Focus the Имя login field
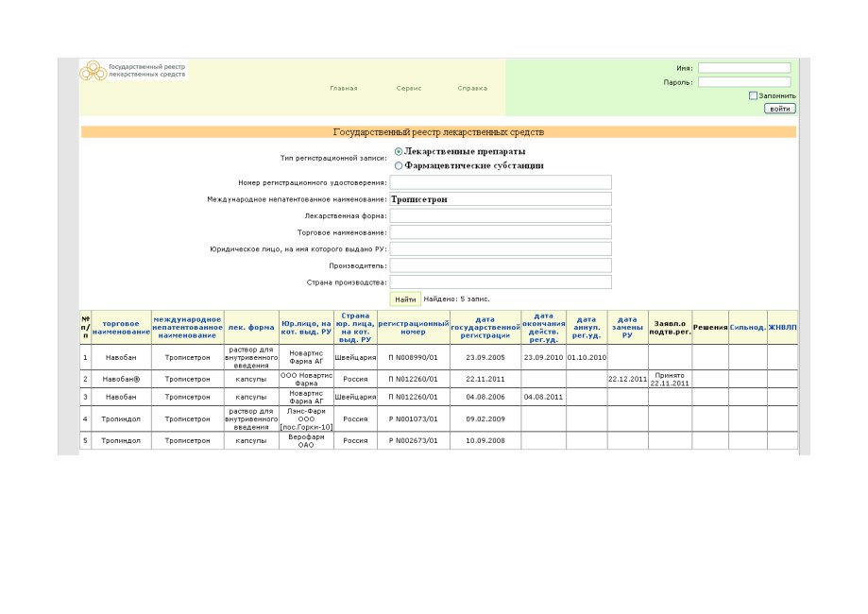The width and height of the screenshot is (868, 614). [744, 68]
